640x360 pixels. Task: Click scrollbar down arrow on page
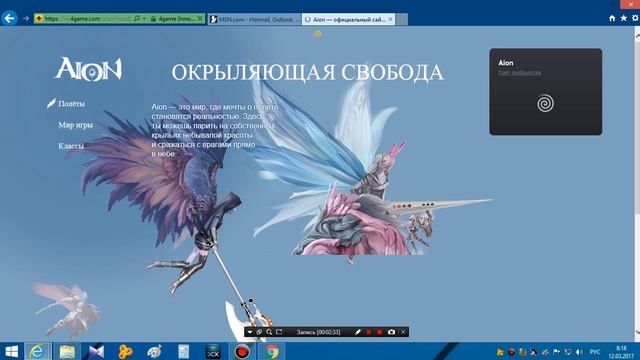click(x=637, y=332)
